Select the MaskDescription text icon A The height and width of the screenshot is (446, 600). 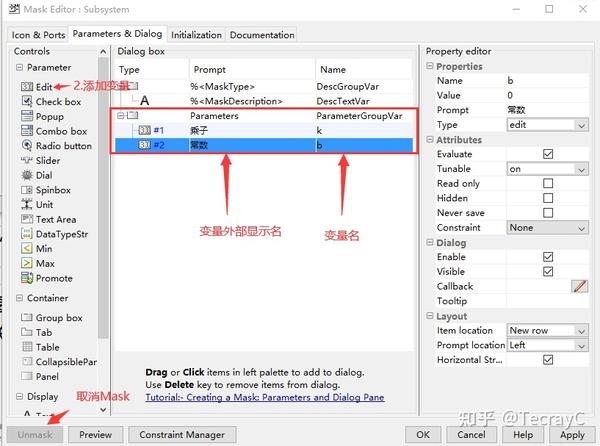[144, 101]
